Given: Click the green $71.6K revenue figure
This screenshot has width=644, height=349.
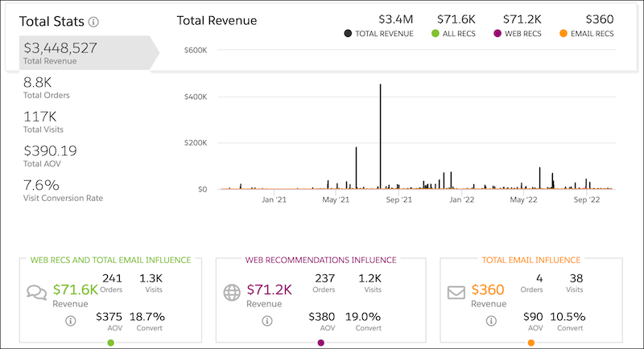Looking at the screenshot, I should coord(76,289).
